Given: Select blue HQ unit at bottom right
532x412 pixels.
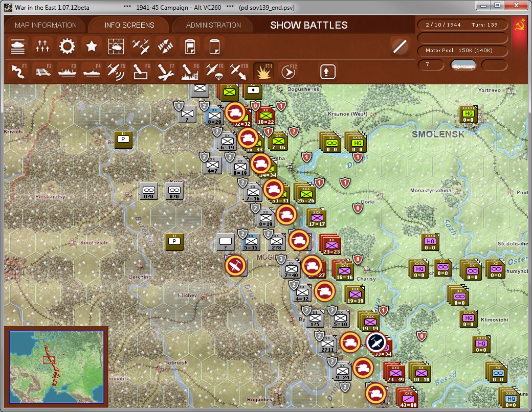Looking at the screenshot, I should pos(511,399).
